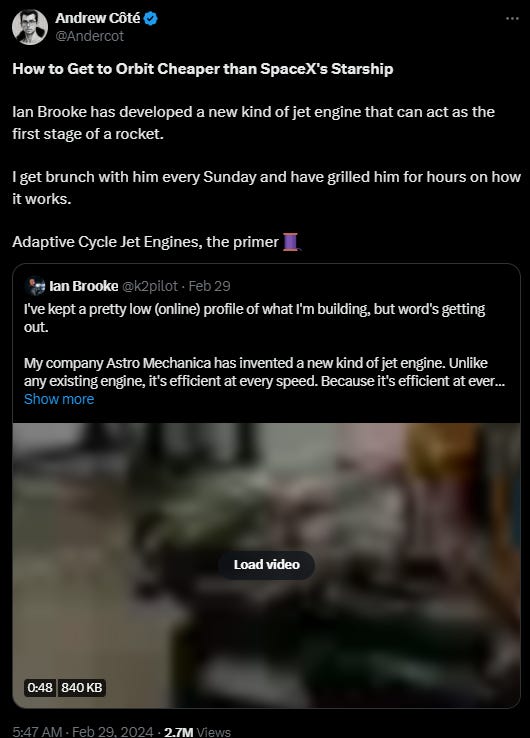Click the bold Starship headline text
The height and width of the screenshot is (738, 530).
pyautogui.click(x=203, y=69)
